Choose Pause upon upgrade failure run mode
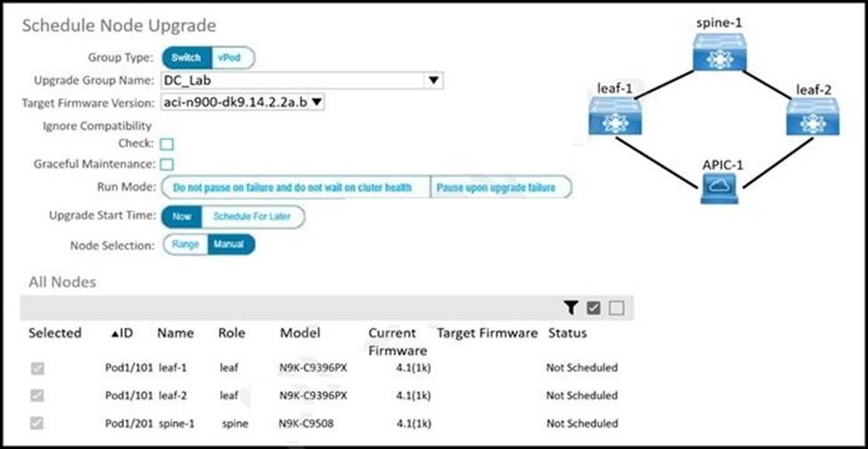The image size is (868, 449). tap(496, 188)
